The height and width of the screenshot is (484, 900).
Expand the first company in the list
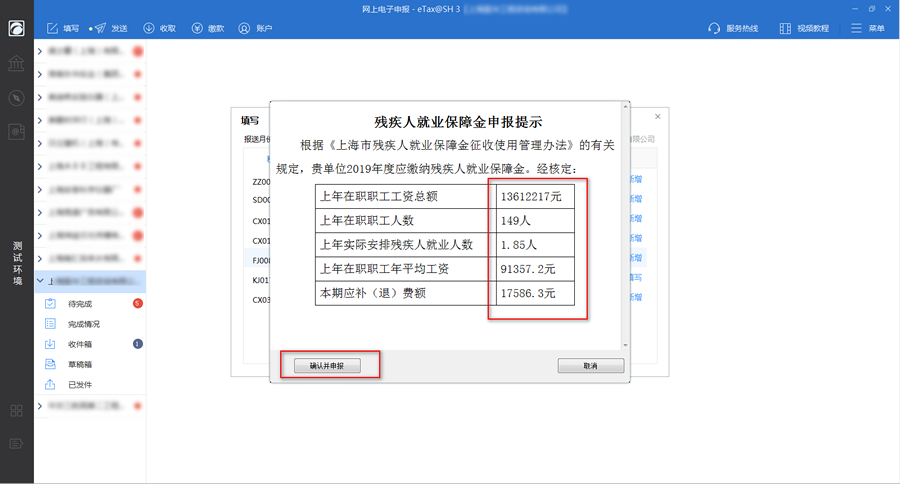pyautogui.click(x=40, y=50)
